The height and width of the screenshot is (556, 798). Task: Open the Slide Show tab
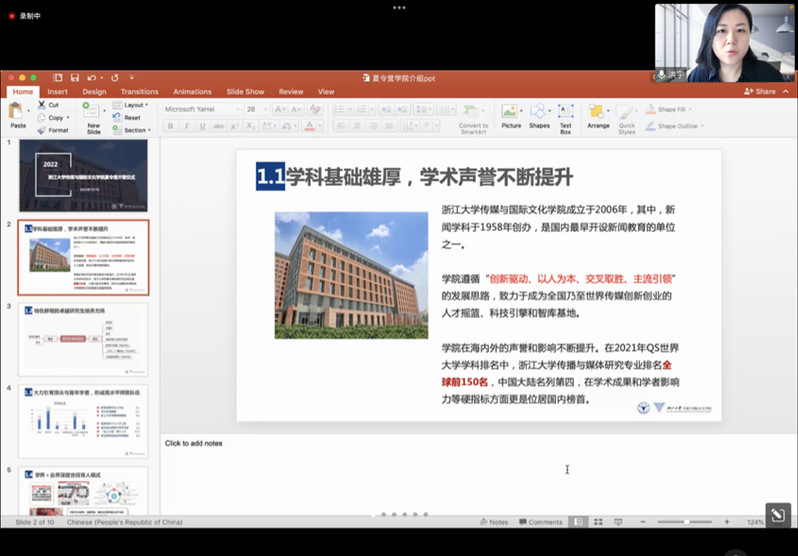(245, 92)
